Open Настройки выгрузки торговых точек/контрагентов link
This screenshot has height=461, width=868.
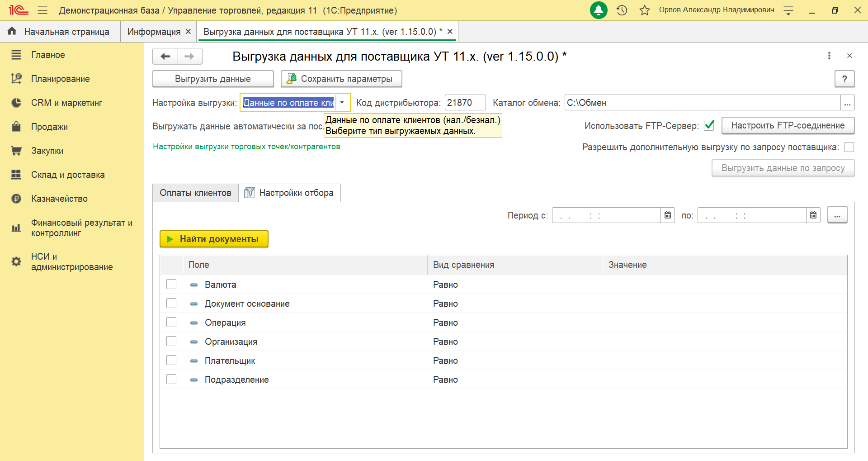[246, 147]
